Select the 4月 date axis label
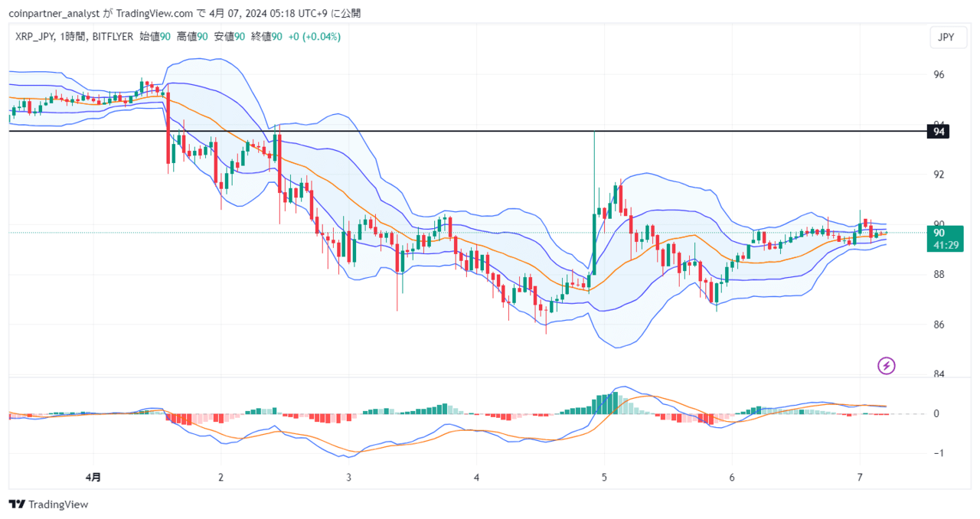980x519 pixels. point(93,477)
